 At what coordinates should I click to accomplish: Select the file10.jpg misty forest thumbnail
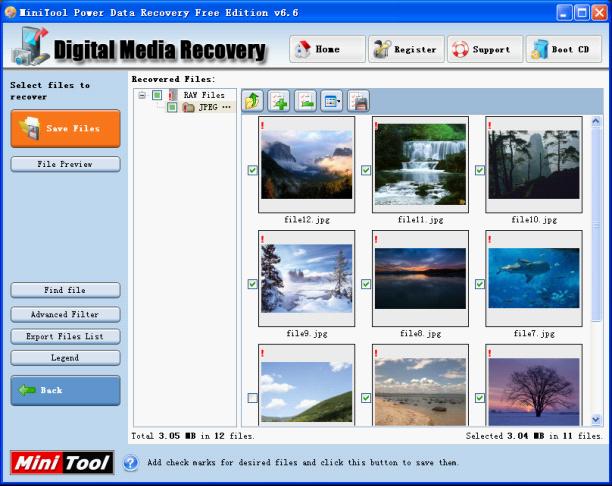pos(534,164)
